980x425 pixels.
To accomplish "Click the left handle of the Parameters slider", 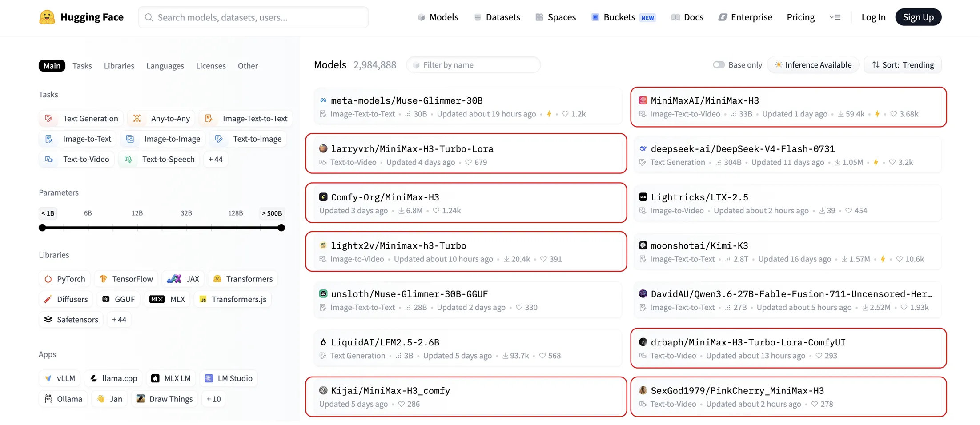I will tap(42, 228).
